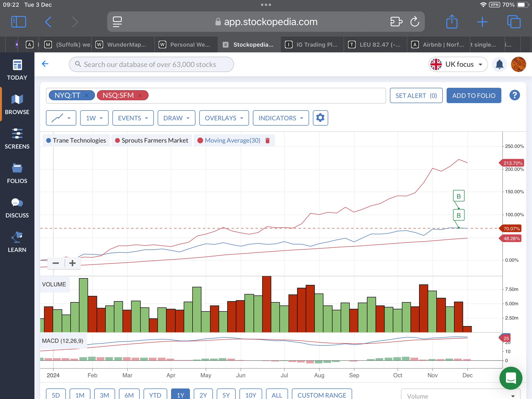Select the 6M time range
The width and height of the screenshot is (532, 399).
pyautogui.click(x=129, y=395)
